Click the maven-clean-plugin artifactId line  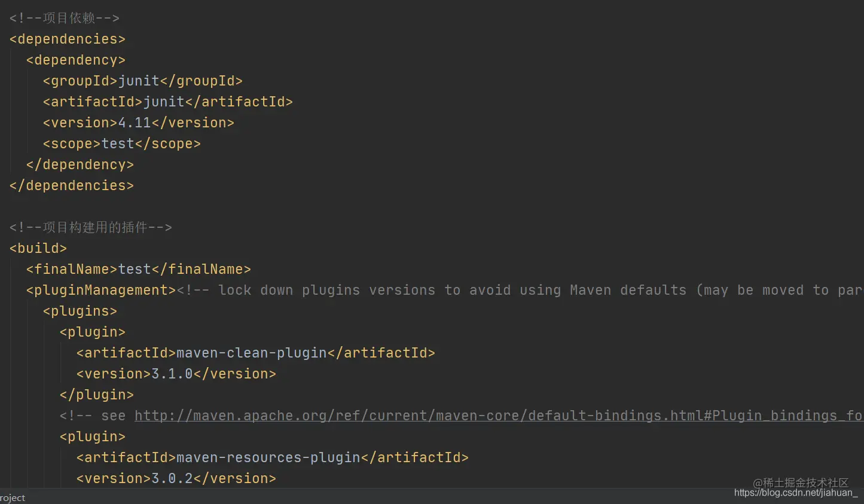click(x=256, y=353)
